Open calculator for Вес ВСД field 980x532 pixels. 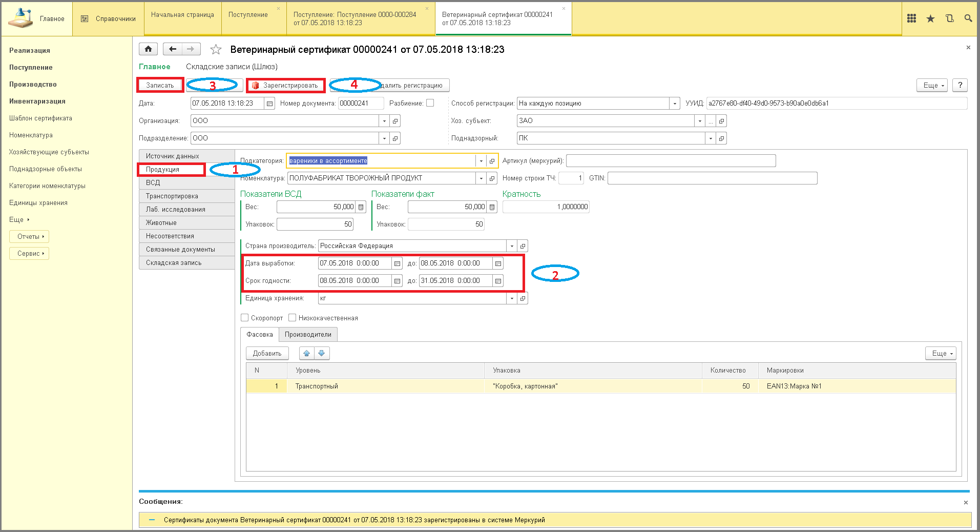[x=361, y=207]
